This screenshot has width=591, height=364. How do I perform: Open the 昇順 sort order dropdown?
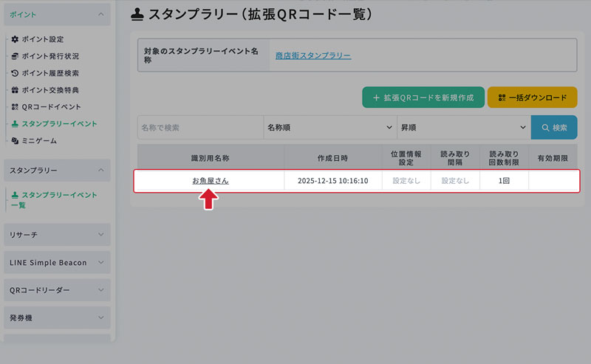click(x=463, y=128)
